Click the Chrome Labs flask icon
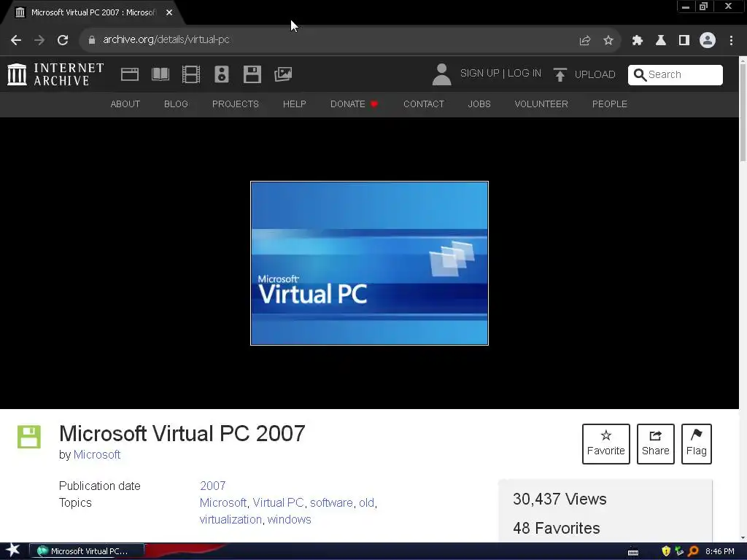747x560 pixels. tap(661, 40)
